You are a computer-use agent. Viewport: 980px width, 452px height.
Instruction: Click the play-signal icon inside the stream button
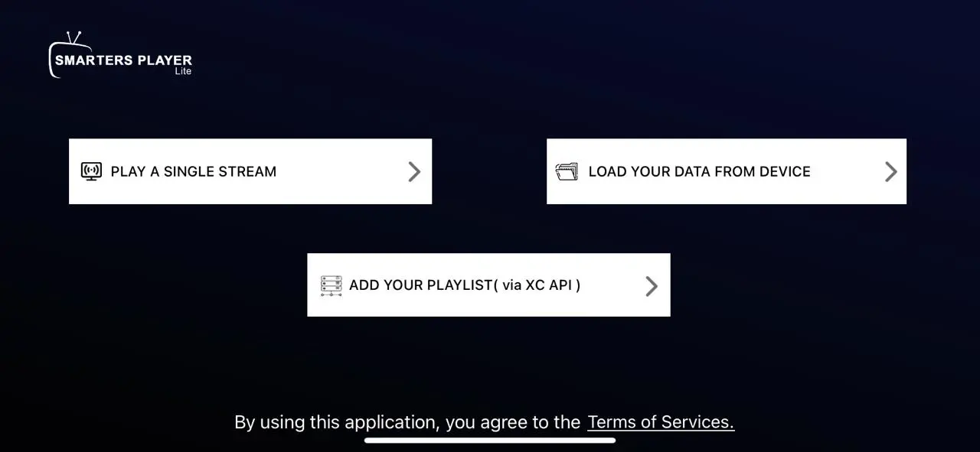pyautogui.click(x=91, y=171)
